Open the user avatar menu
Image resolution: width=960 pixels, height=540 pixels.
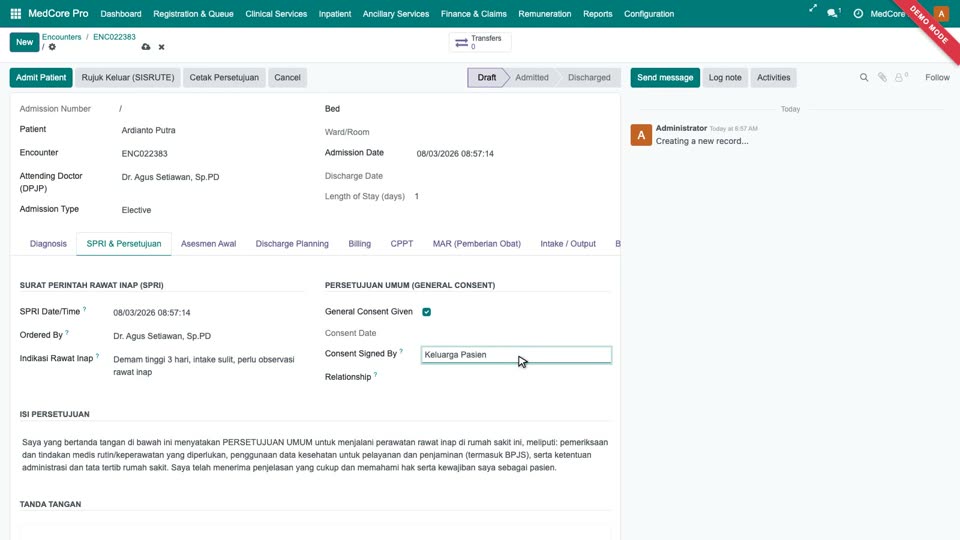click(941, 13)
